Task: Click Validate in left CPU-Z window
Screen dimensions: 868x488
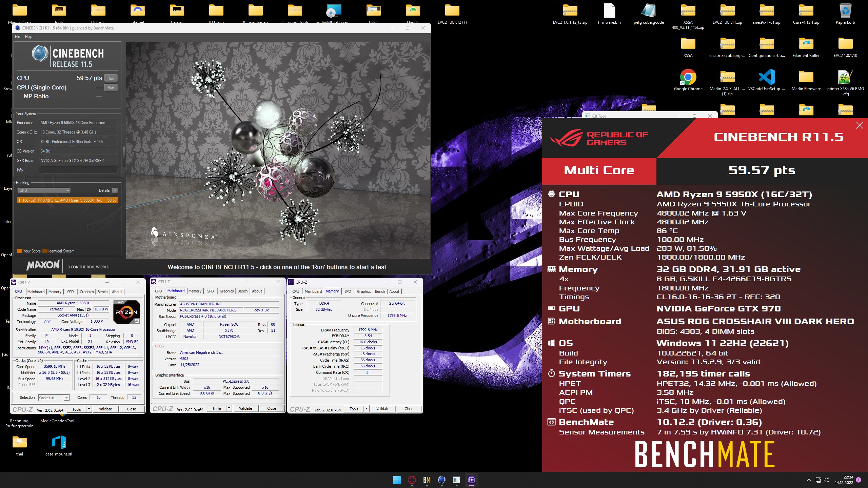Action: [x=105, y=409]
